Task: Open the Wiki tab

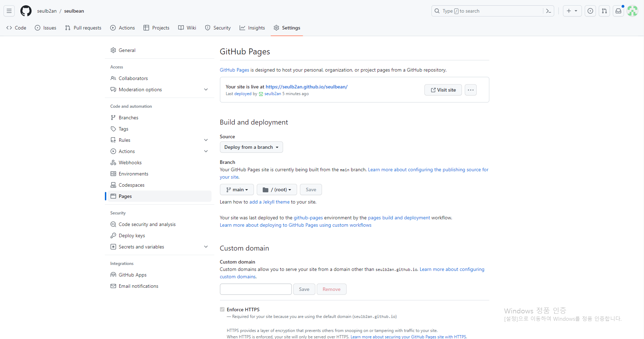Action: 187,28
